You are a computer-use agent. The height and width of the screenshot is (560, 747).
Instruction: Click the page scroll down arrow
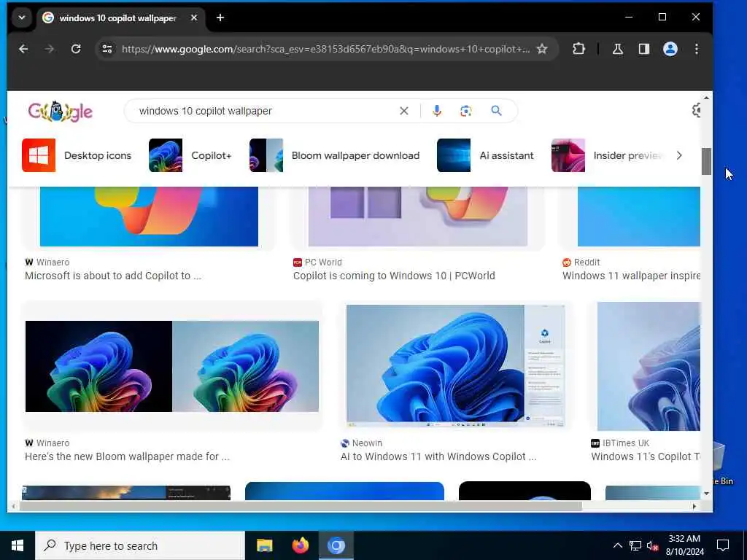[706, 494]
